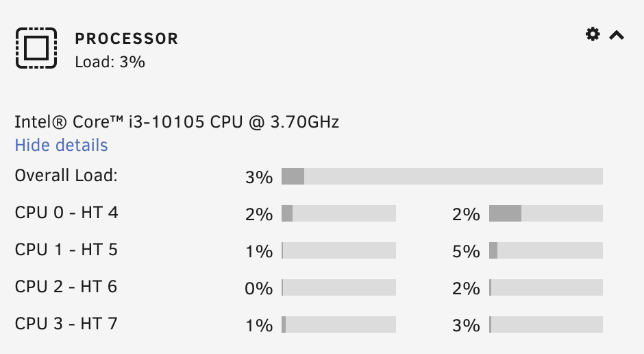The image size is (644, 354).
Task: Select the PROCESSOR panel title
Action: click(x=127, y=38)
